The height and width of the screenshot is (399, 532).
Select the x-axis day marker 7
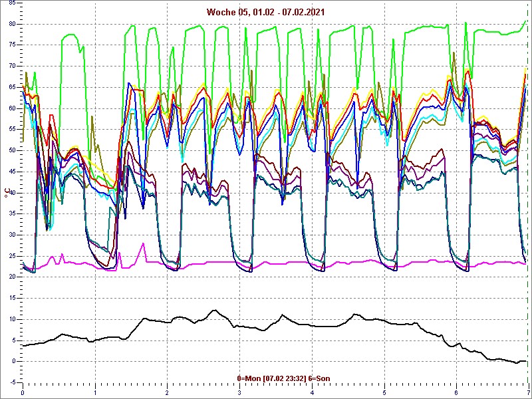coord(528,392)
